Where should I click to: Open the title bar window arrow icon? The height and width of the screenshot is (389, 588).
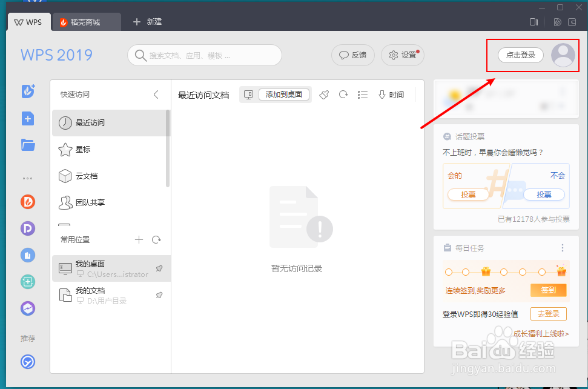click(572, 22)
